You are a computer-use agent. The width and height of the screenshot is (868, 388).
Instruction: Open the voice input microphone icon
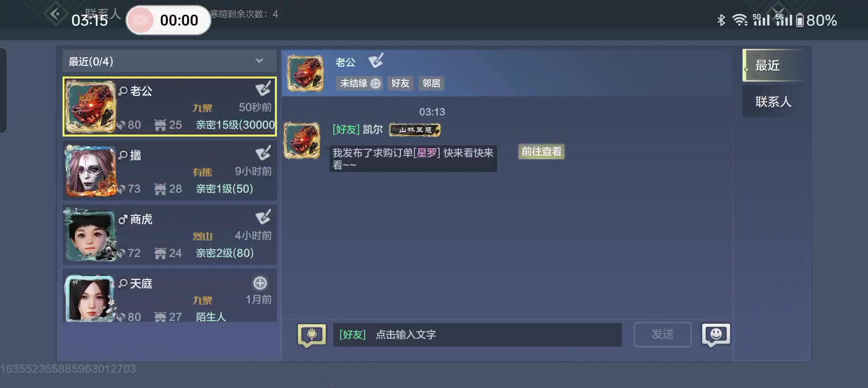(312, 335)
